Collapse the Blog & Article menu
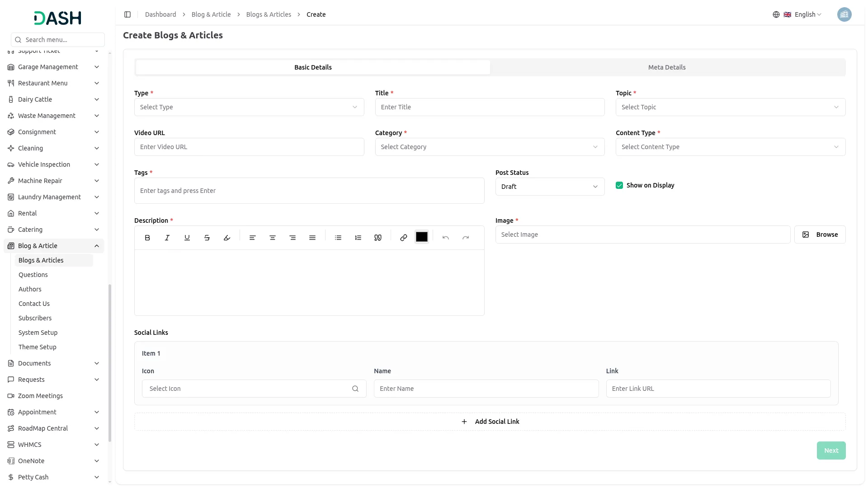868x488 pixels. click(x=54, y=246)
